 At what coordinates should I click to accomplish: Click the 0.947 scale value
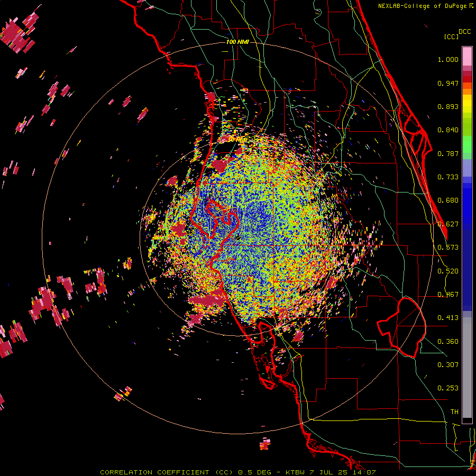(x=448, y=83)
